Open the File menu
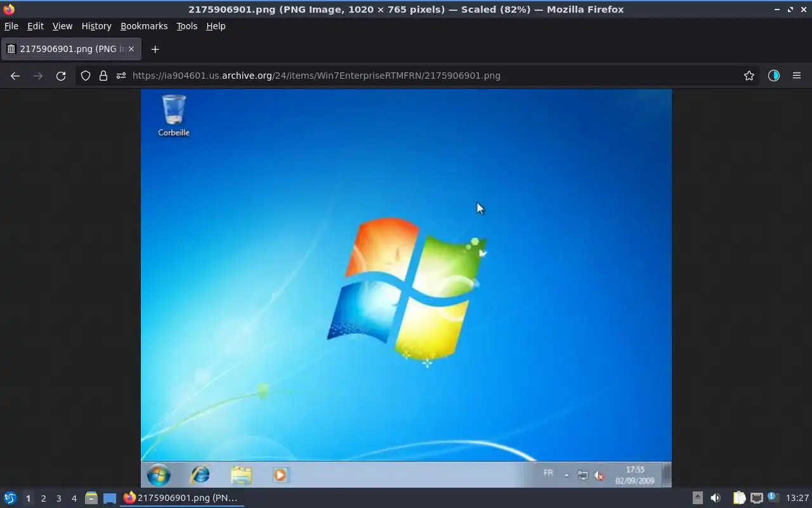This screenshot has height=508, width=812. (x=11, y=26)
